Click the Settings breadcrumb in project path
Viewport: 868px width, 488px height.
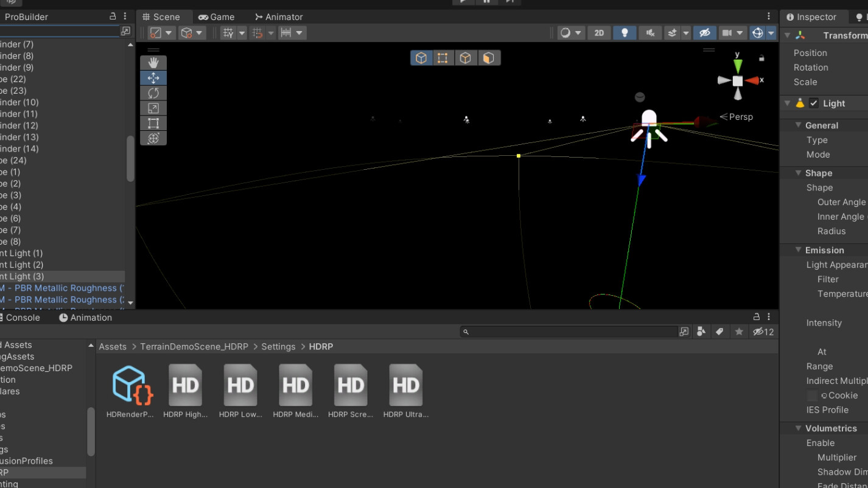coord(278,346)
